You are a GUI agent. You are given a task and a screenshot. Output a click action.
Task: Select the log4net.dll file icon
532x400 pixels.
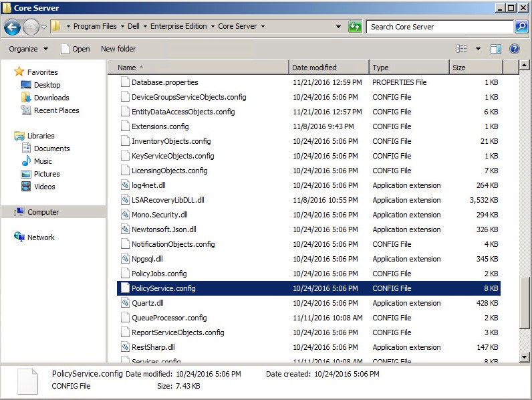(x=124, y=185)
